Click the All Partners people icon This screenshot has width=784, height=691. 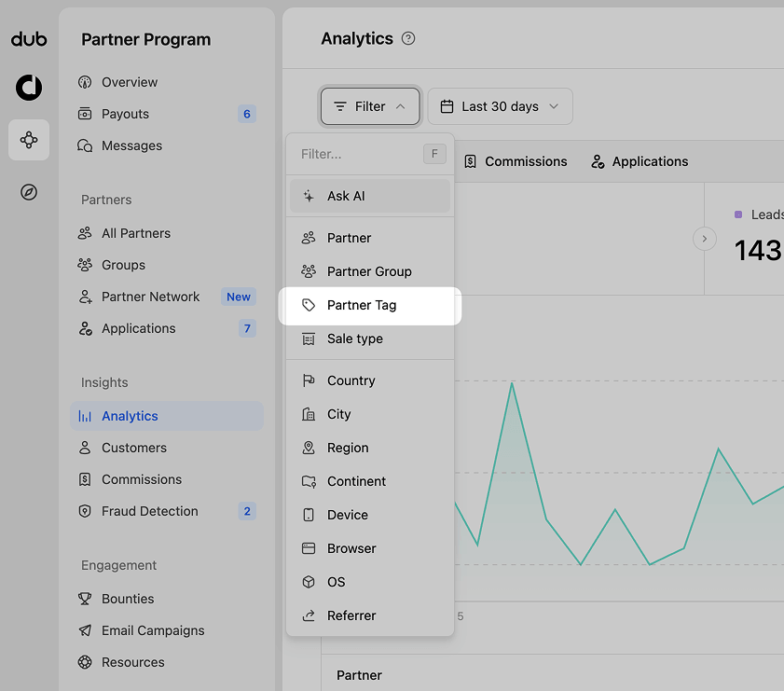click(85, 233)
